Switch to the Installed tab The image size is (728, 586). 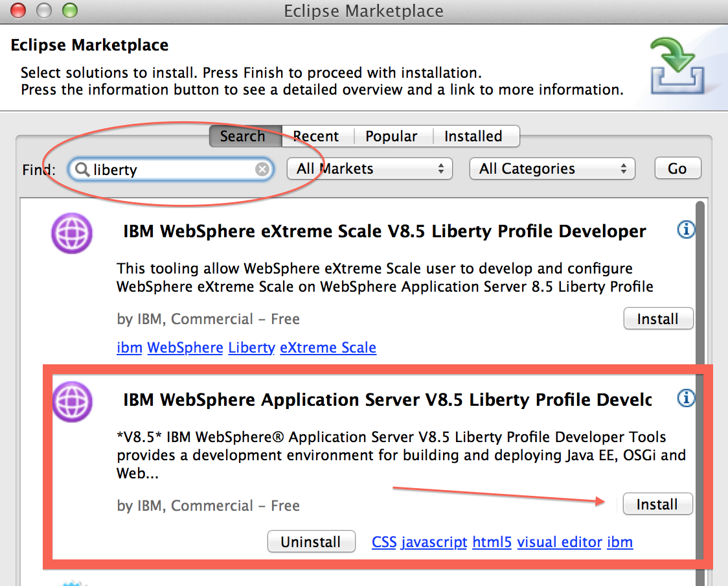click(476, 136)
